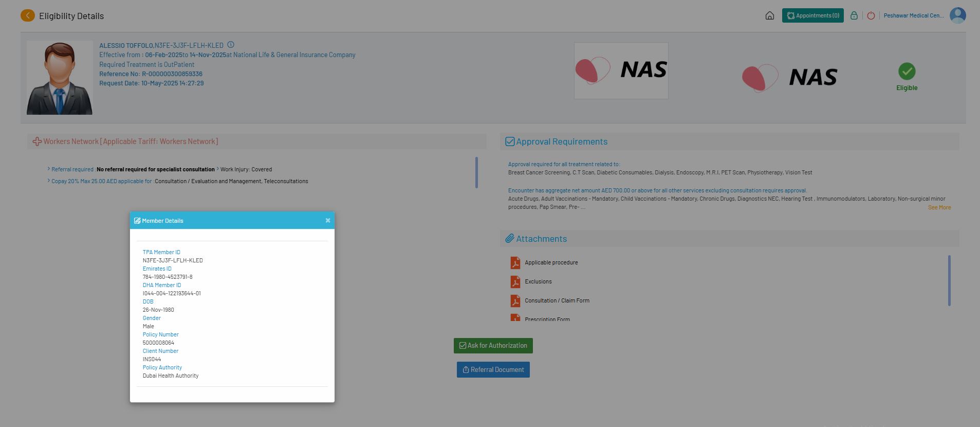Close the Member Details dialog

point(328,220)
